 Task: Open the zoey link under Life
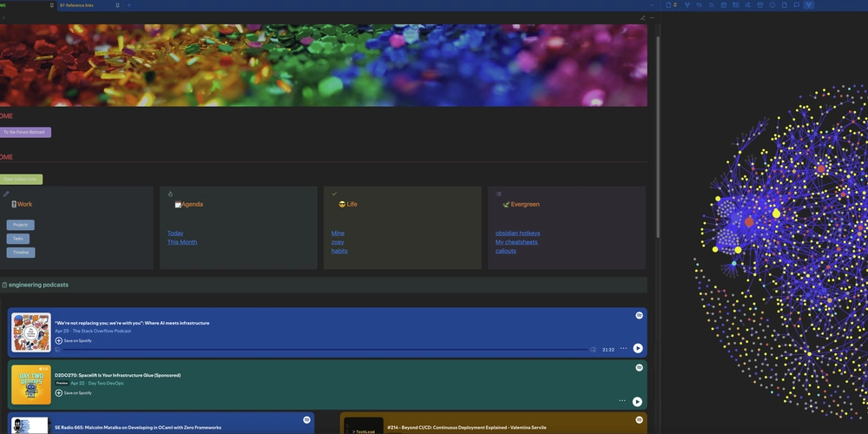[338, 242]
